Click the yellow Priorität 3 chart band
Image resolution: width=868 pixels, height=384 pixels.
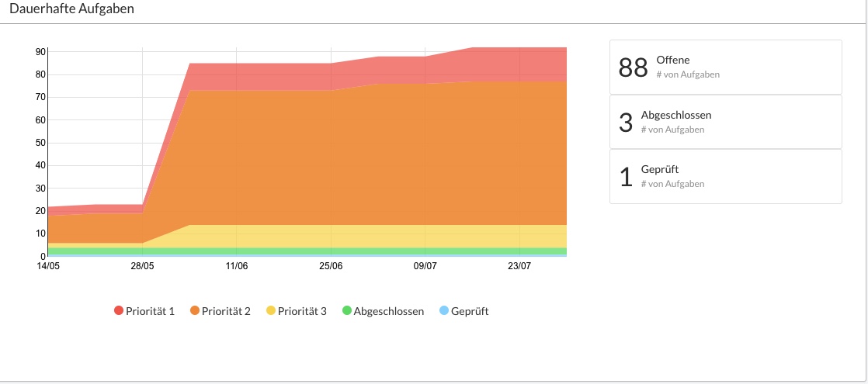pos(349,236)
